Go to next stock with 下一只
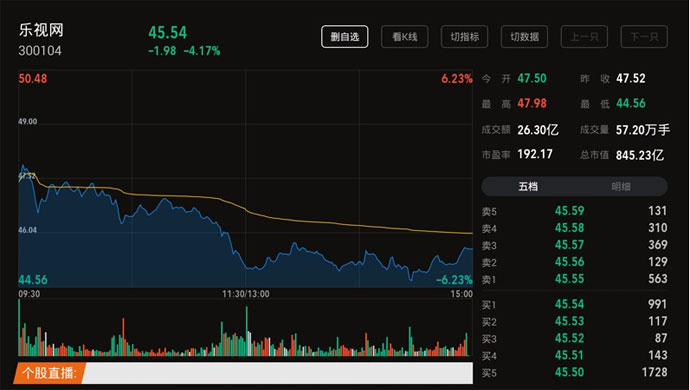The height and width of the screenshot is (390, 690). [644, 37]
